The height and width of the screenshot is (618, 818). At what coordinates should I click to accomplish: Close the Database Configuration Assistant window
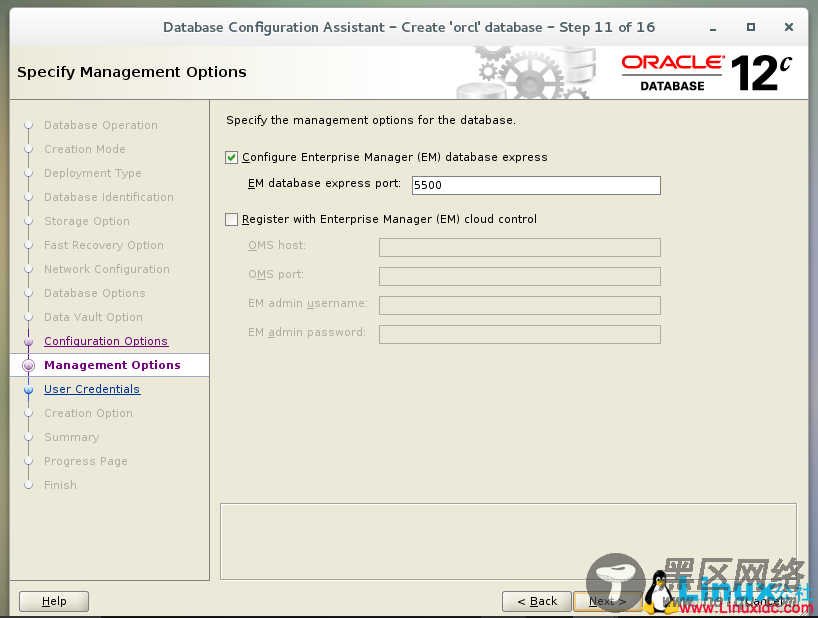click(789, 27)
